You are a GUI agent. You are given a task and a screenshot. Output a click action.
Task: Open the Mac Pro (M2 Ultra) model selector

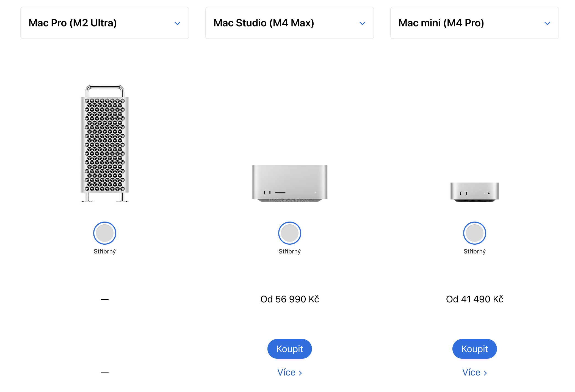point(104,23)
